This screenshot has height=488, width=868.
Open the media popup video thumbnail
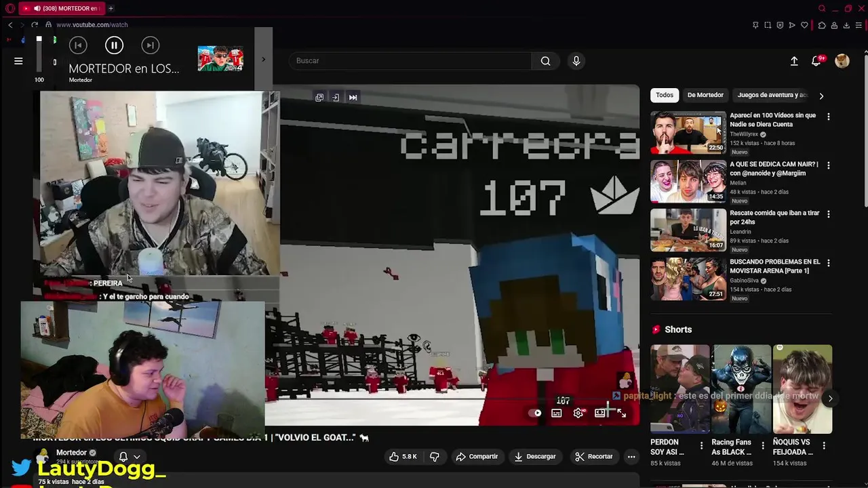coord(220,59)
